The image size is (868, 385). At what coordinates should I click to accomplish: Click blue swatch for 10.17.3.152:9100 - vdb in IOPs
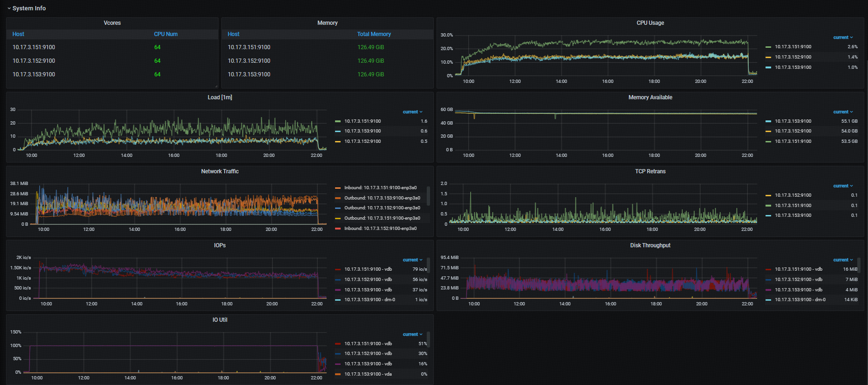[x=338, y=280]
